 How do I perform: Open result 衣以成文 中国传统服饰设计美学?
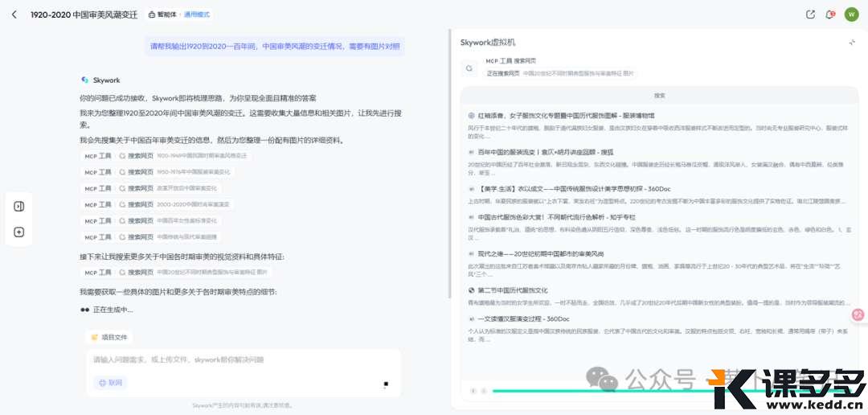574,189
